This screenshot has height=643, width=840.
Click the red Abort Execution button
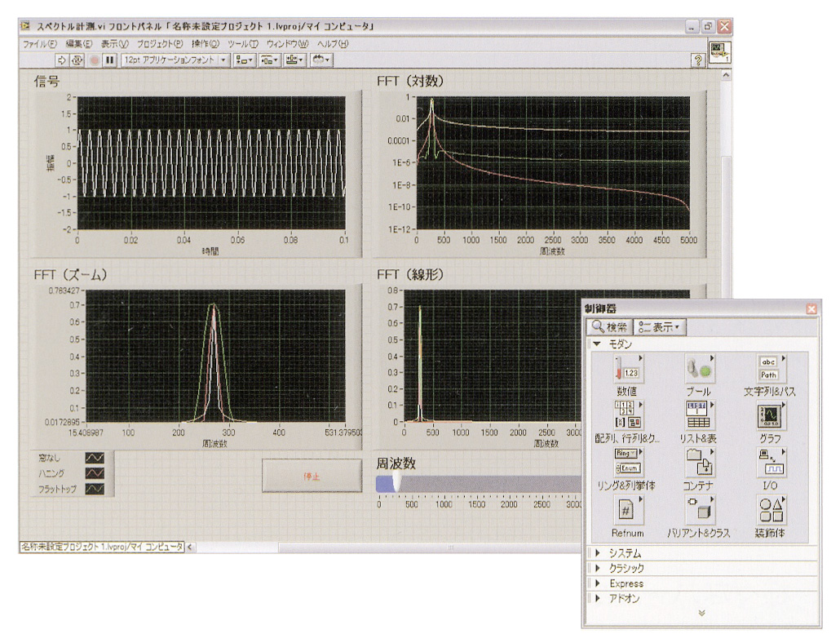point(95,60)
